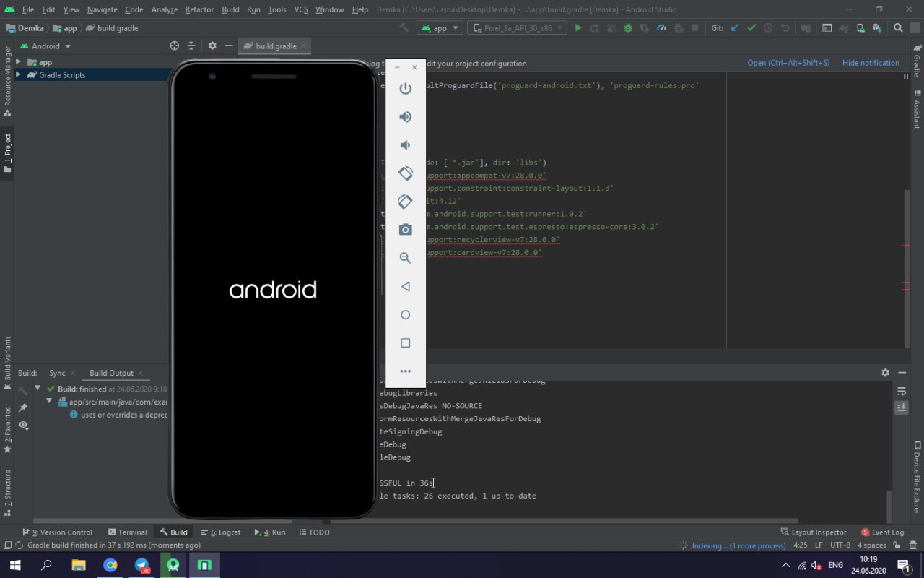Switch to the build.gradle editor tab
Screen dimensions: 924x578
click(275, 46)
